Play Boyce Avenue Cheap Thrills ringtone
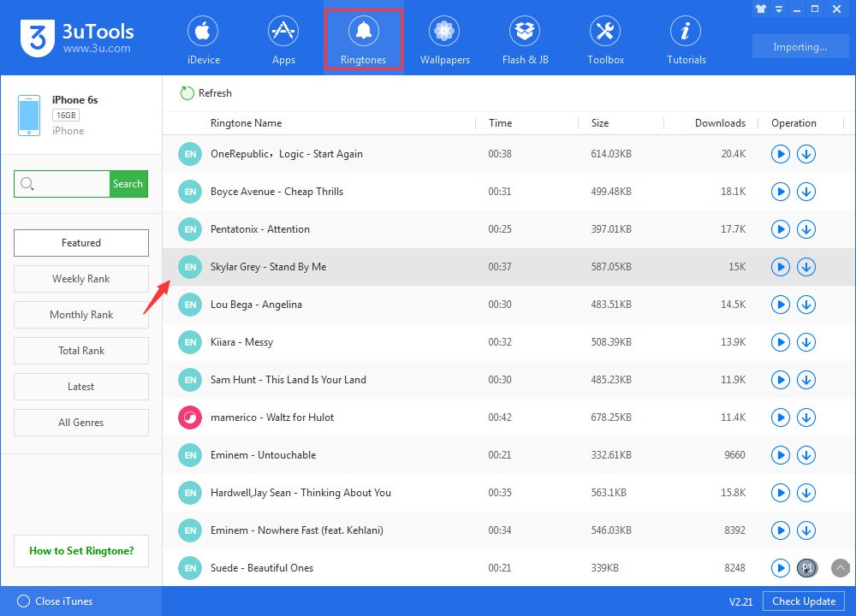The width and height of the screenshot is (856, 616). coord(780,192)
